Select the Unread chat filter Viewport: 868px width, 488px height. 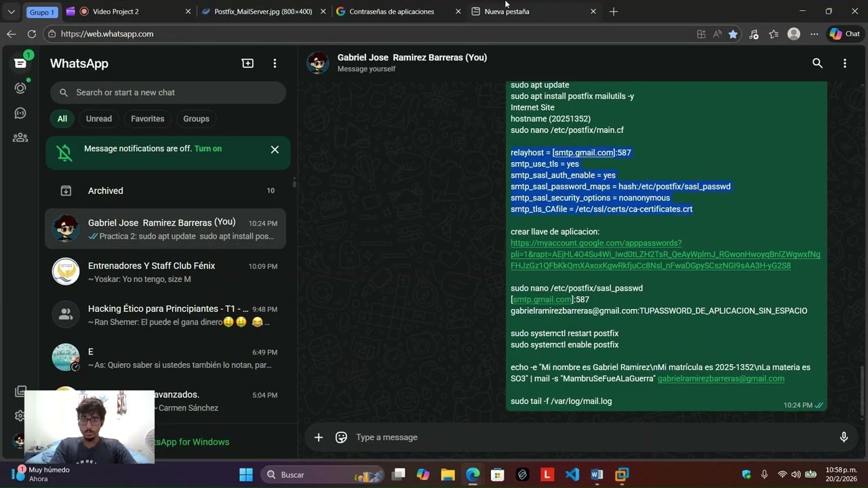[x=99, y=119]
